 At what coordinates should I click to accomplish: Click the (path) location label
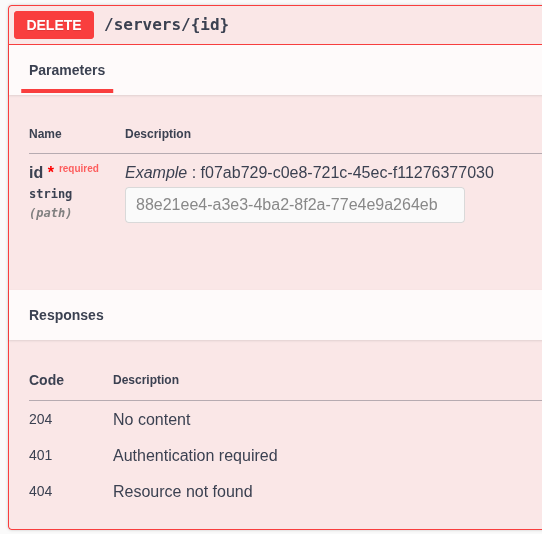[50, 213]
